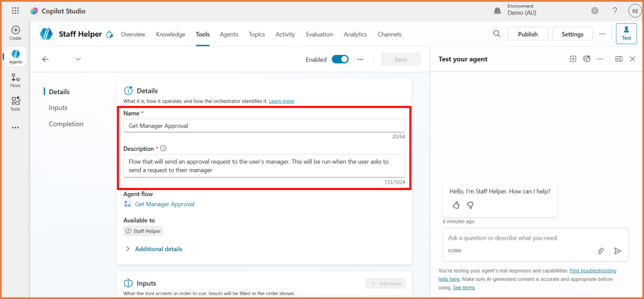Click the Staff Helper chip under Available to
The width and height of the screenshot is (644, 299).
tap(143, 231)
